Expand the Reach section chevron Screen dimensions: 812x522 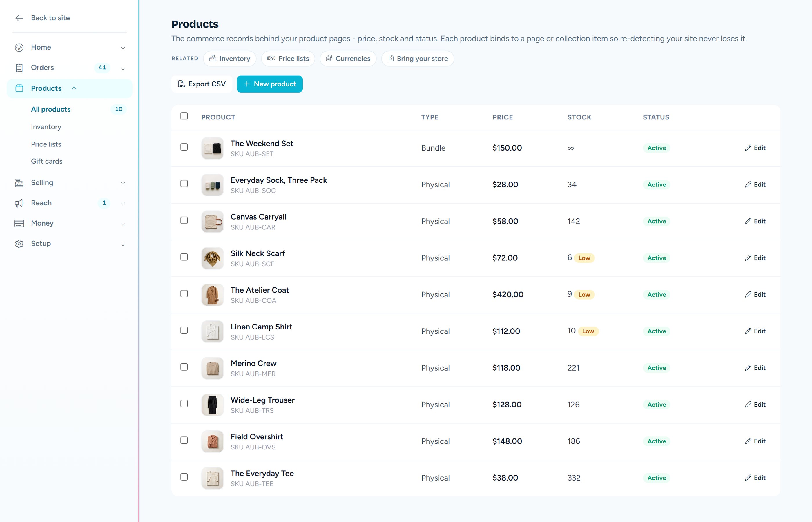point(123,203)
